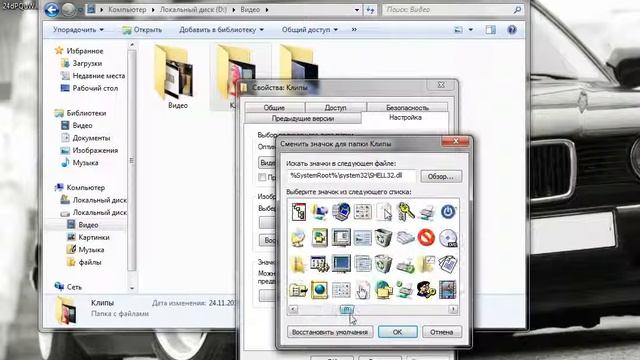Refresh the Explorer address bar

[x=370, y=9]
